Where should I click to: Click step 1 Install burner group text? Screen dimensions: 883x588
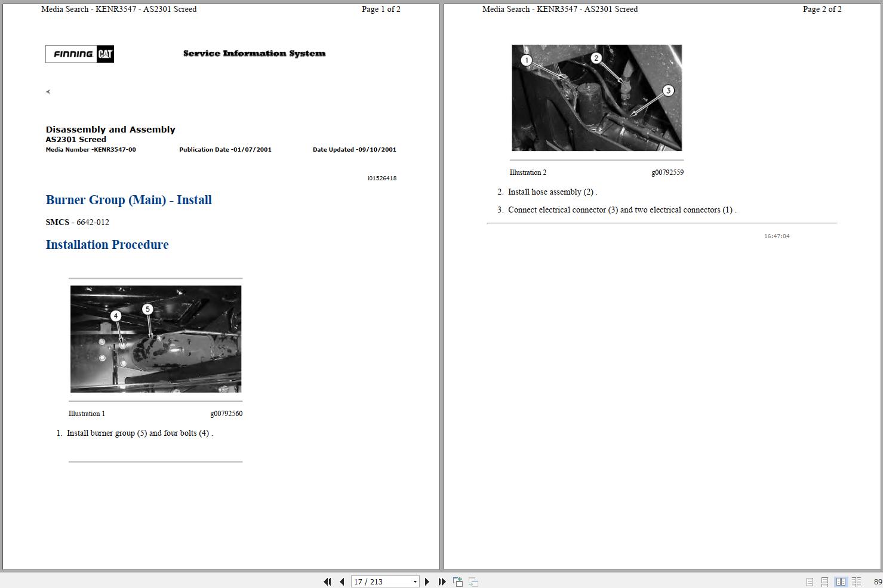tap(140, 433)
